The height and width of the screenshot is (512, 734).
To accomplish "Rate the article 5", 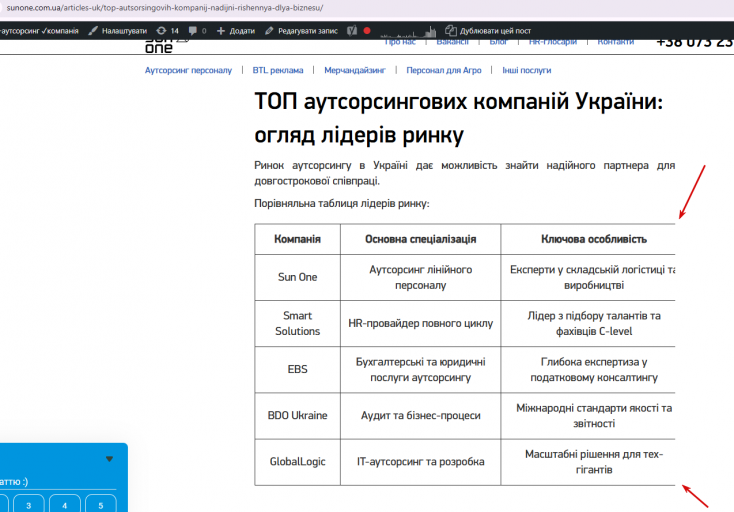I will tap(101, 504).
